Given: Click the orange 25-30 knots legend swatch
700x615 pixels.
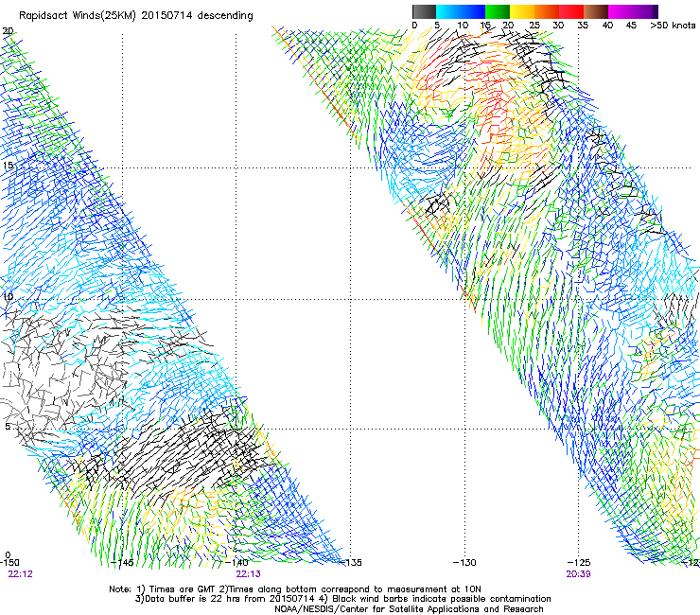Looking at the screenshot, I should click(x=547, y=11).
